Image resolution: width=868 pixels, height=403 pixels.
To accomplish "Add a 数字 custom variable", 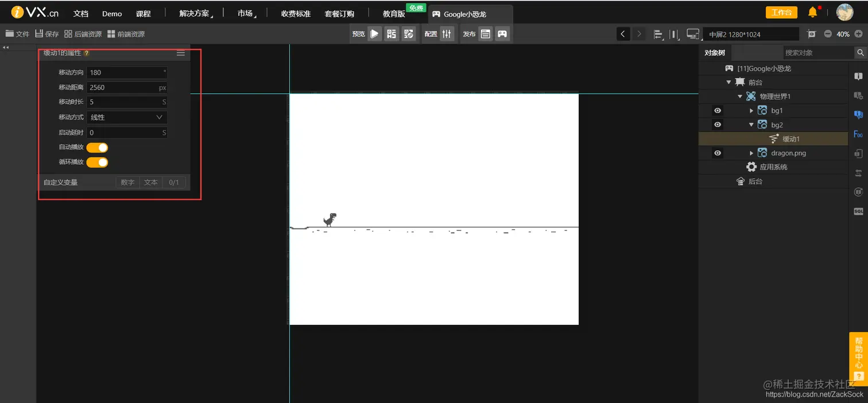I will pos(127,183).
